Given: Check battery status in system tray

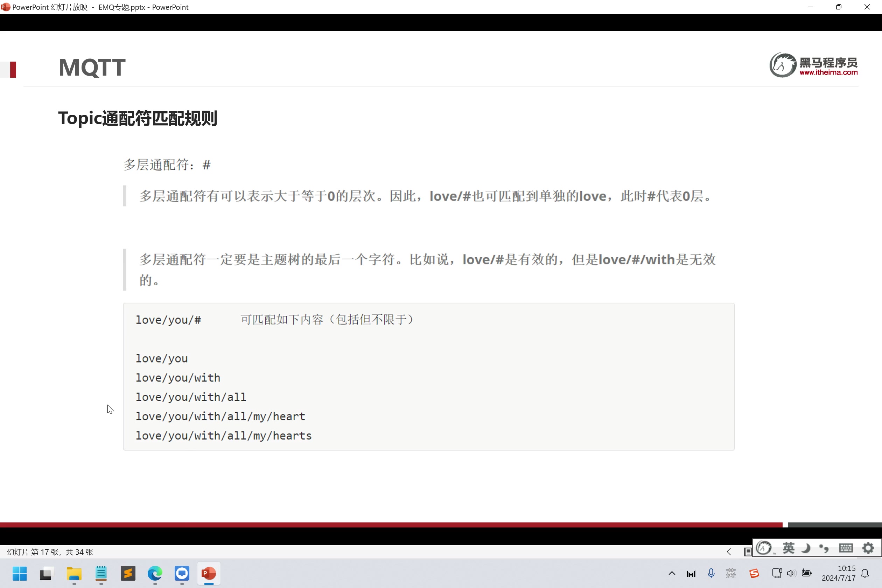Looking at the screenshot, I should click(807, 573).
